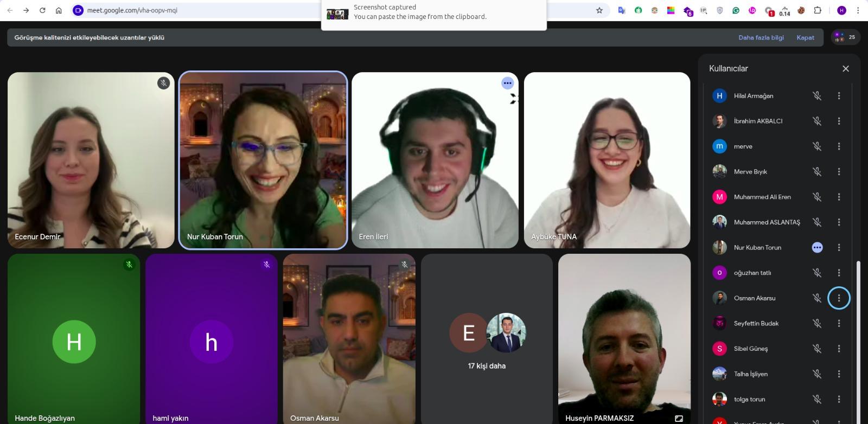Image resolution: width=868 pixels, height=424 pixels.
Task: Open more options for Nur Kuban Torun
Action: (x=839, y=248)
